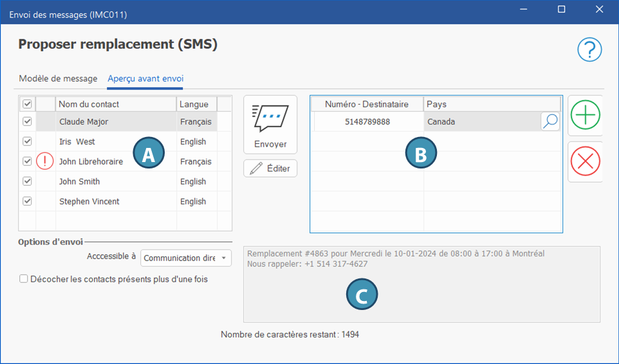Screen dimensions: 619x364
Task: Uncheck the Claude Major checkbox
Action: (x=27, y=122)
